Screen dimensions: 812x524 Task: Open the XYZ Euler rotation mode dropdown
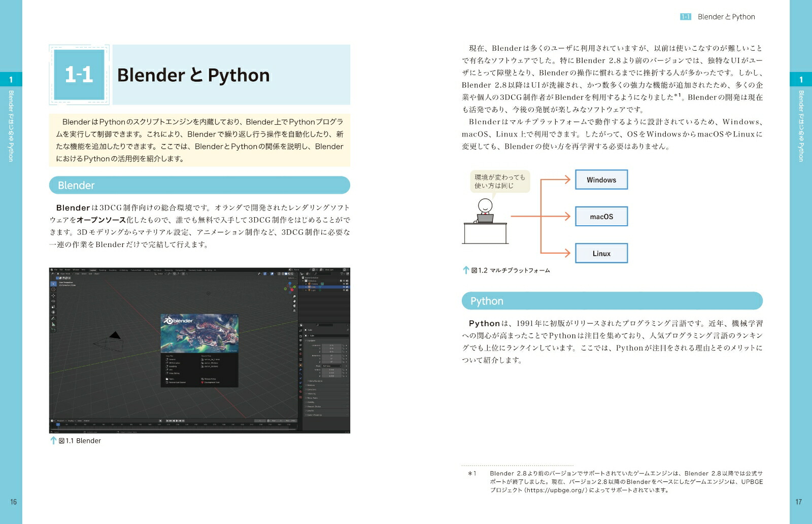[331, 366]
